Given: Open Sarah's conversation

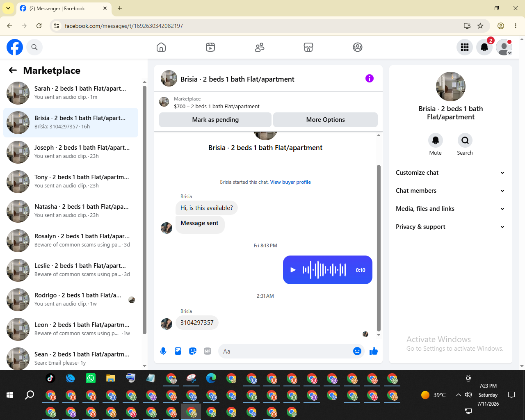Looking at the screenshot, I should [x=71, y=93].
